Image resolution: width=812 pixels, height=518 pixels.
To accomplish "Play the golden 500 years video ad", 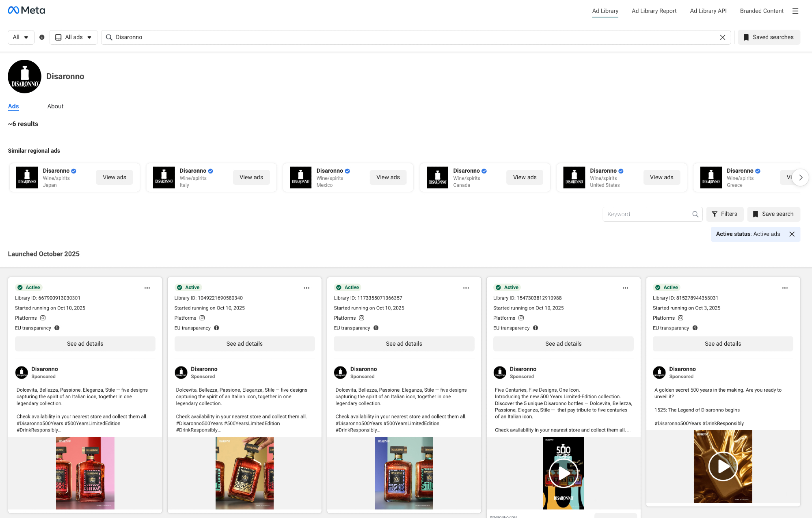I will (723, 466).
